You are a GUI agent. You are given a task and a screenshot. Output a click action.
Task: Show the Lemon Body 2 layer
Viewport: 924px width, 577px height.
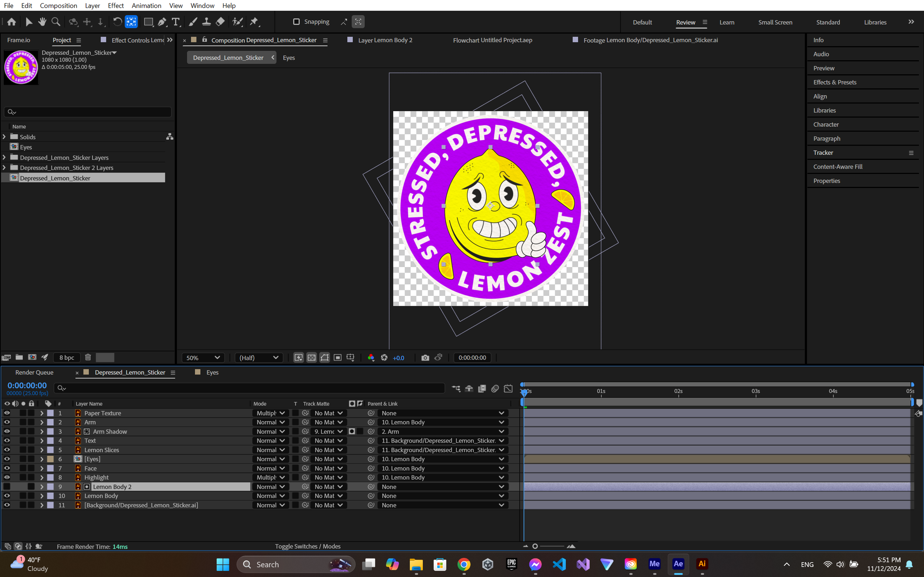point(7,486)
